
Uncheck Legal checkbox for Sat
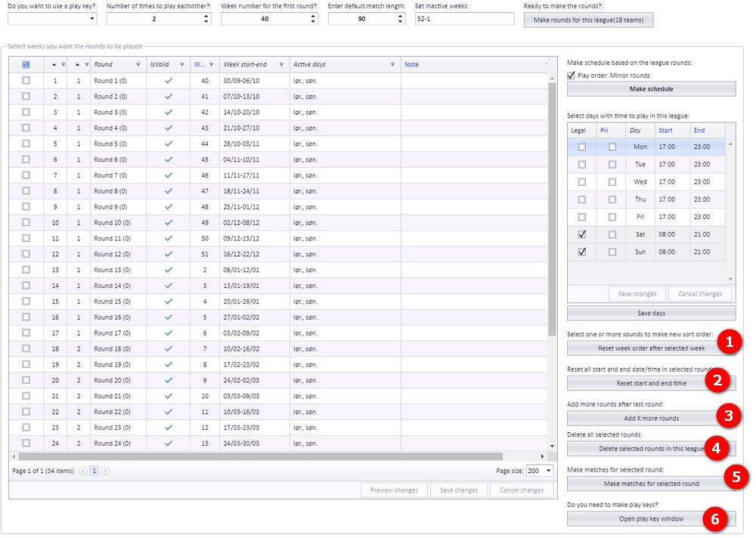tap(582, 234)
